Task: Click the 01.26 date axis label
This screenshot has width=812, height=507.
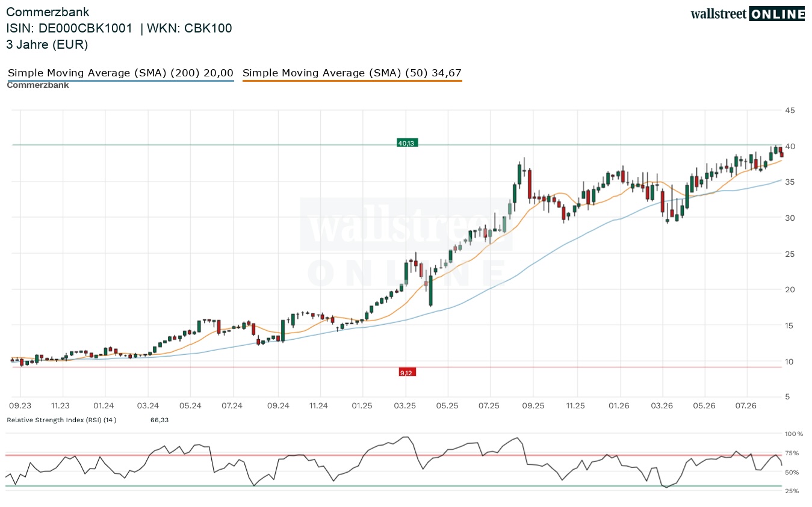Action: coord(619,406)
